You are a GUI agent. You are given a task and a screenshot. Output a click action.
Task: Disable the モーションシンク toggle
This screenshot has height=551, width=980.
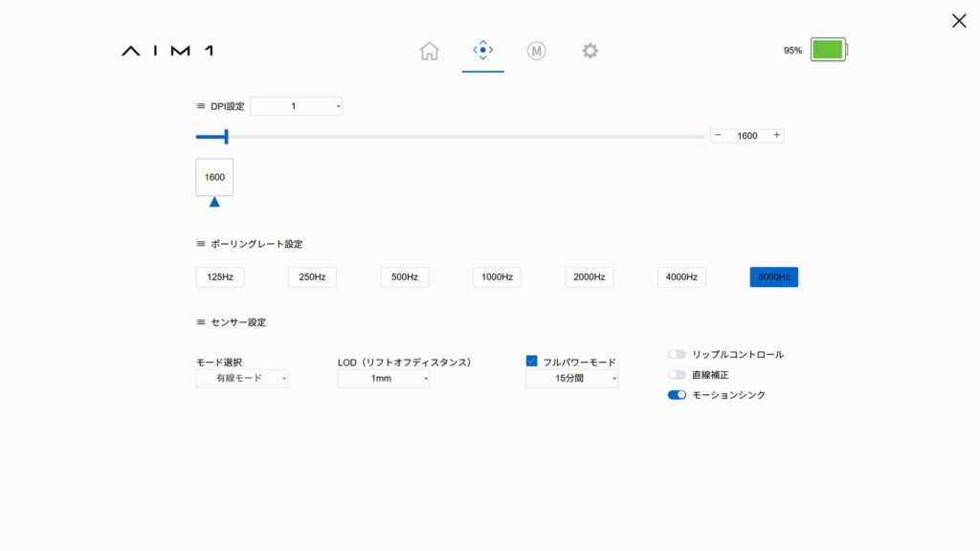[677, 395]
